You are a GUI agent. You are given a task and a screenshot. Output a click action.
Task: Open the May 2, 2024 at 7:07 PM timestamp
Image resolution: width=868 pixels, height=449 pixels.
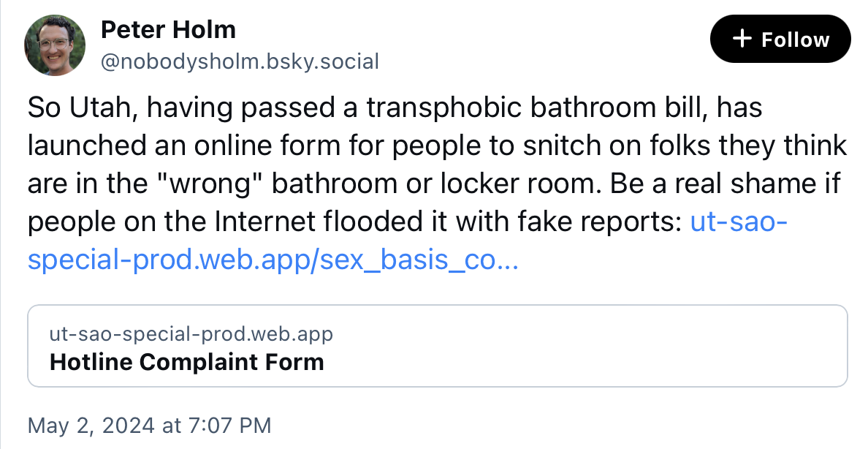(x=150, y=426)
